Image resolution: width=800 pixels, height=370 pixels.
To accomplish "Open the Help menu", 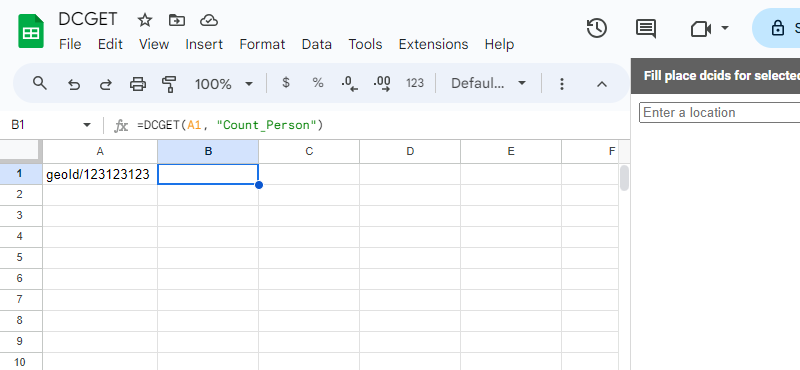I will (x=499, y=44).
